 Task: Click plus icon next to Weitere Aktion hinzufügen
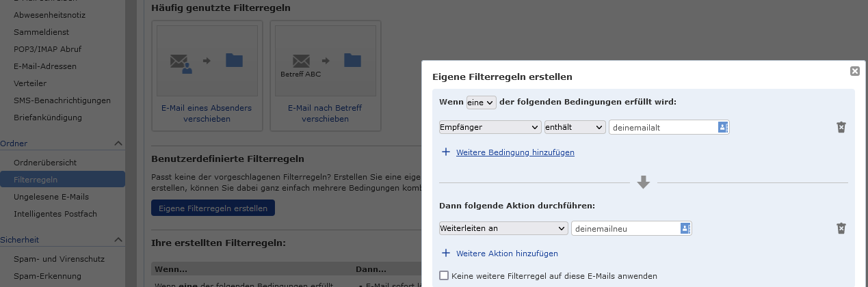pos(446,253)
